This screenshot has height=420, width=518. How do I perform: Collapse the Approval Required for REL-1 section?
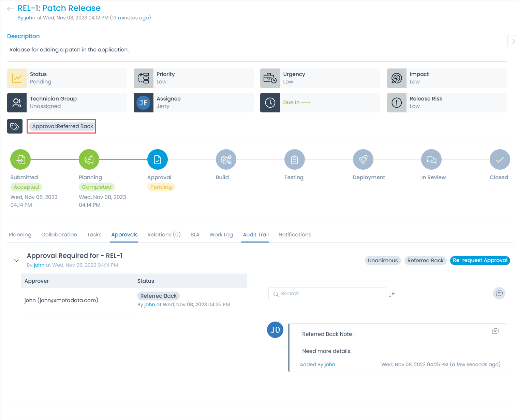(16, 261)
